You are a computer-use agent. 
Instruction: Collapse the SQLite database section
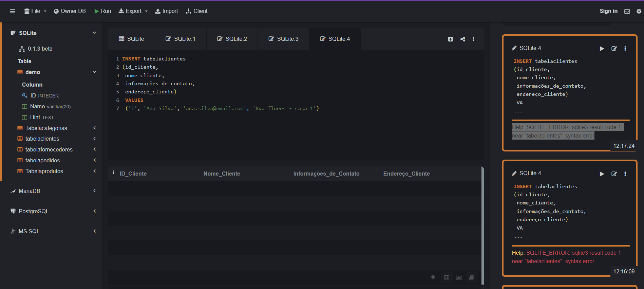pos(94,33)
